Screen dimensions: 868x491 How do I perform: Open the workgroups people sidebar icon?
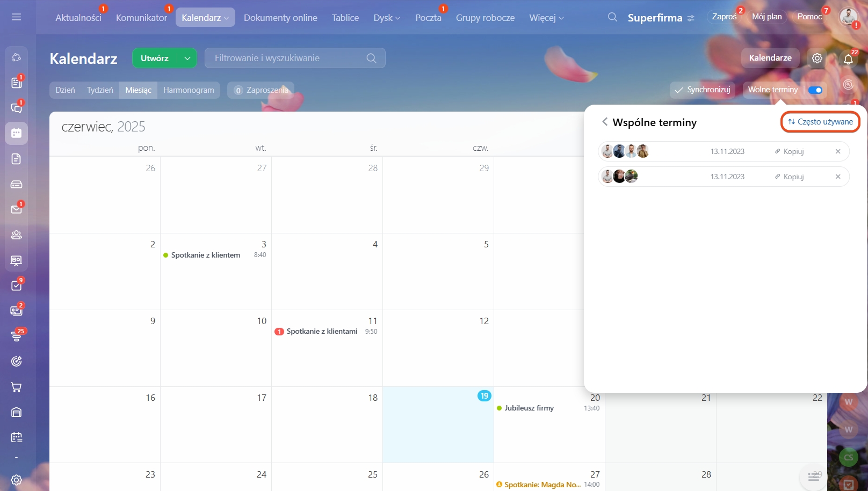tap(16, 234)
